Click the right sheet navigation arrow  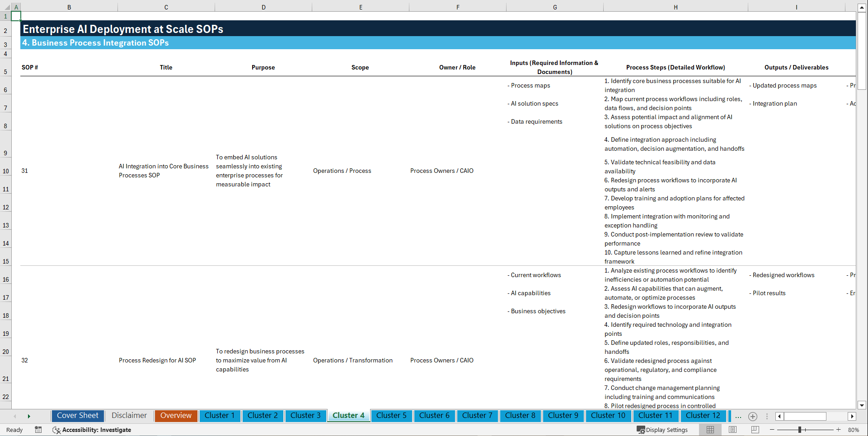(x=29, y=416)
